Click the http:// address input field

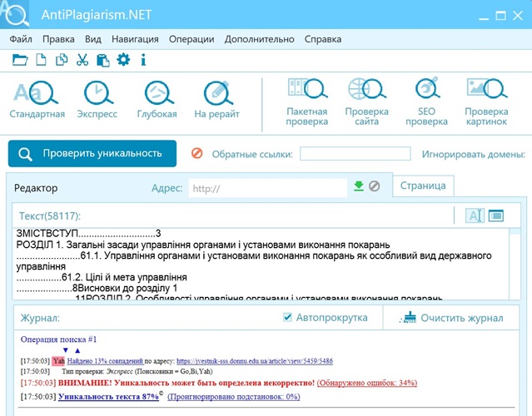click(x=268, y=188)
